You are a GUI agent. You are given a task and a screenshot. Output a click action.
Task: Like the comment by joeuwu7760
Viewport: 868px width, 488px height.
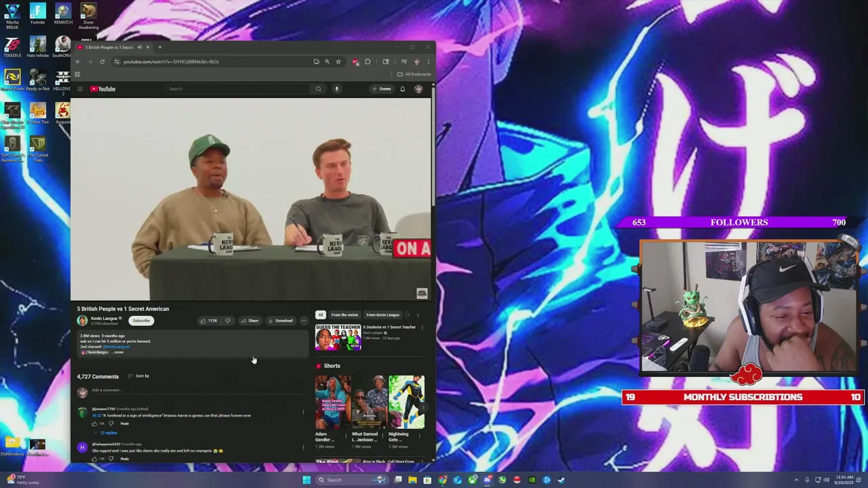tap(94, 424)
